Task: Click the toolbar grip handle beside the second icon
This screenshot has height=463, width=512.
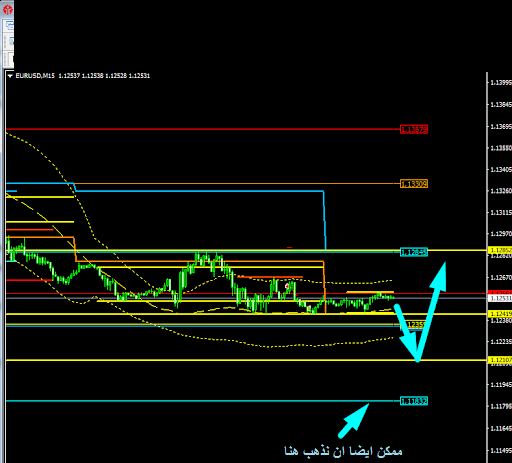Action: click(x=6, y=41)
